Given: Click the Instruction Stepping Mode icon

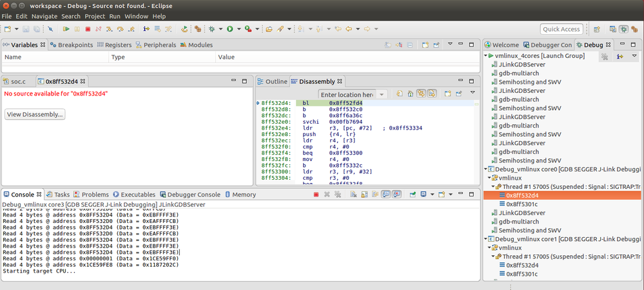Looking at the screenshot, I should pyautogui.click(x=146, y=29).
